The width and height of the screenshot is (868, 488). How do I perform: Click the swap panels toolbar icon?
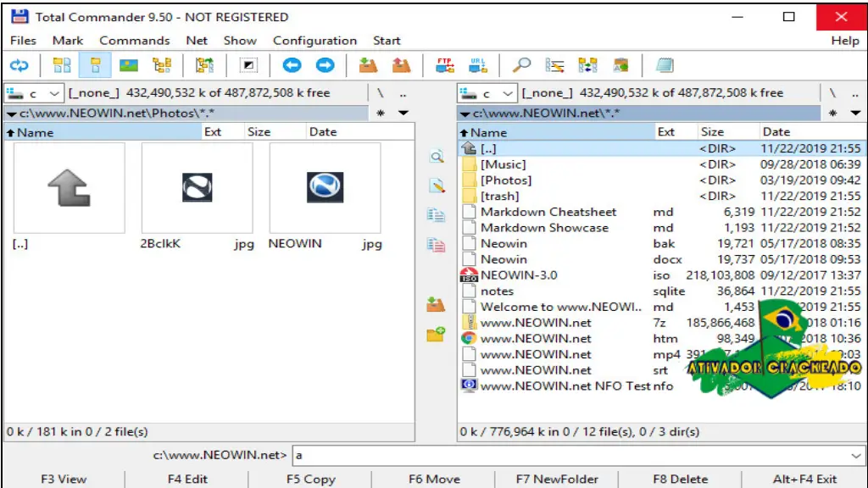pyautogui.click(x=204, y=65)
